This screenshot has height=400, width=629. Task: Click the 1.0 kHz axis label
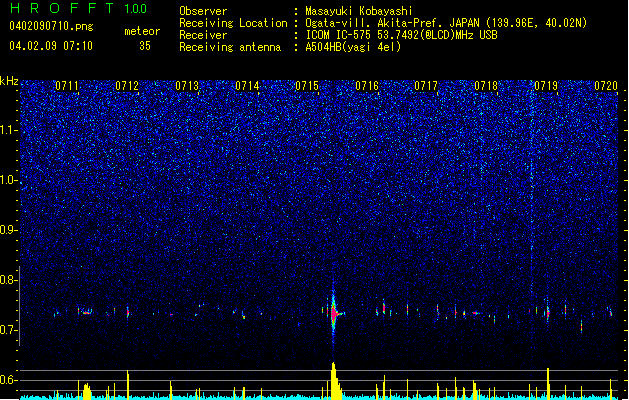click(x=9, y=180)
